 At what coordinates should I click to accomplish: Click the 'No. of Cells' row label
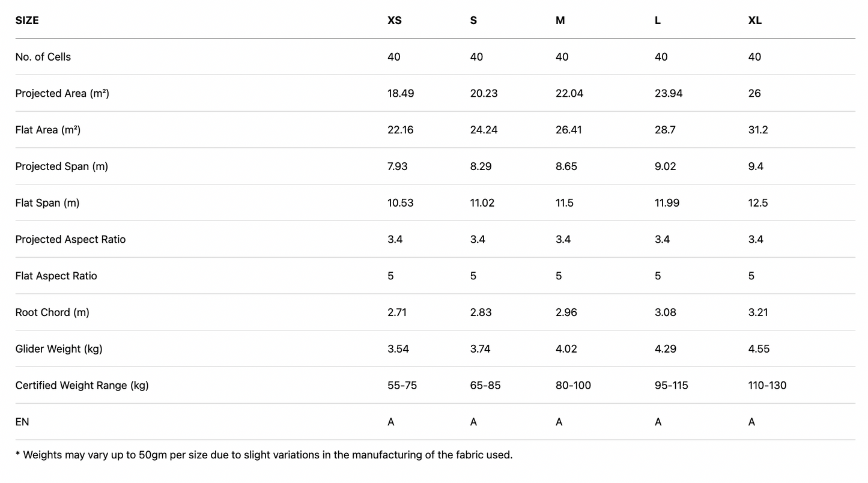pos(43,57)
